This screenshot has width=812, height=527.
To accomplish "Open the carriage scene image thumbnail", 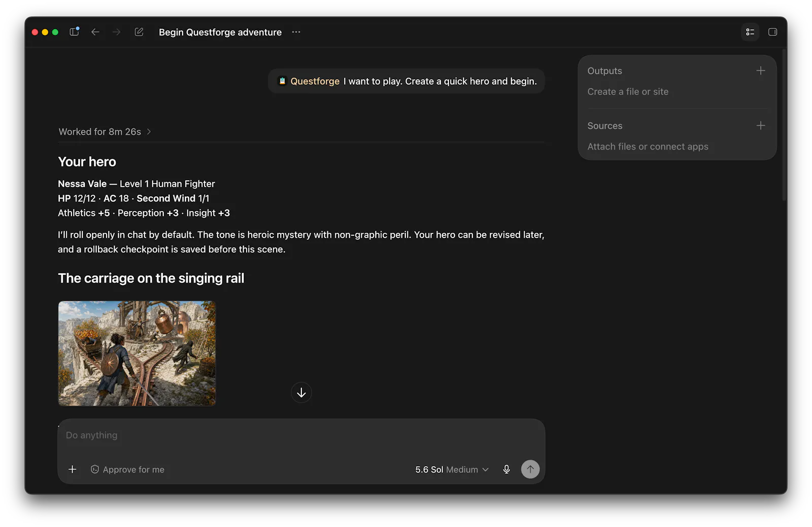I will coord(137,354).
